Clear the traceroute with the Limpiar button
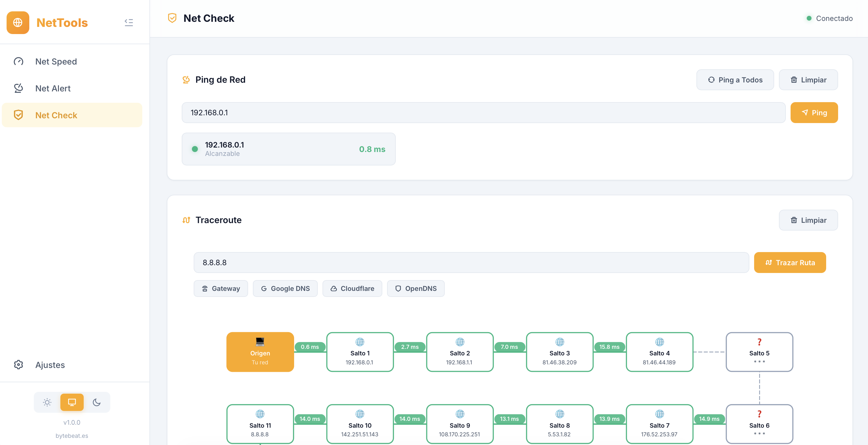Screen dimensions: 868x445 click(x=808, y=220)
